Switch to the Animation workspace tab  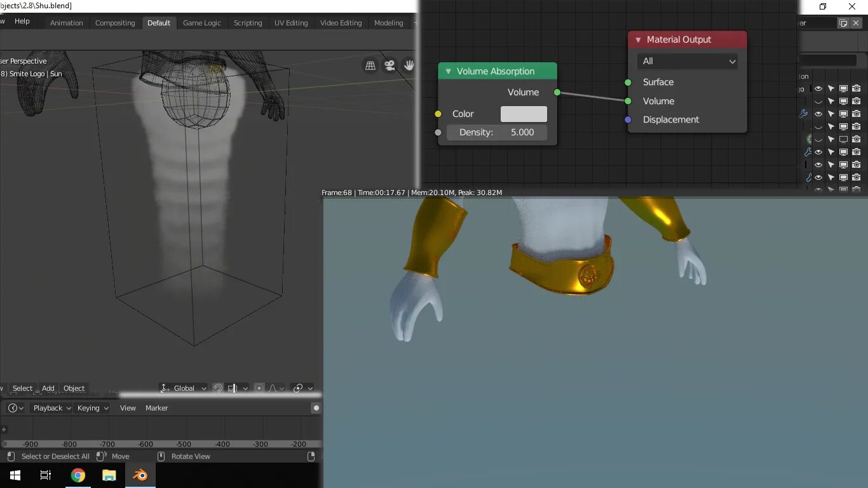click(x=67, y=23)
